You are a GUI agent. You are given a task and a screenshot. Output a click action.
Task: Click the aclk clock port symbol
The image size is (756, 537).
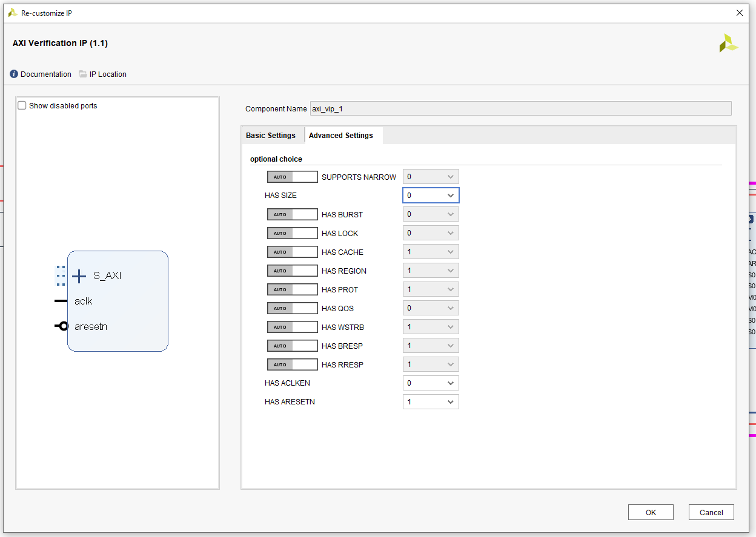coord(60,301)
